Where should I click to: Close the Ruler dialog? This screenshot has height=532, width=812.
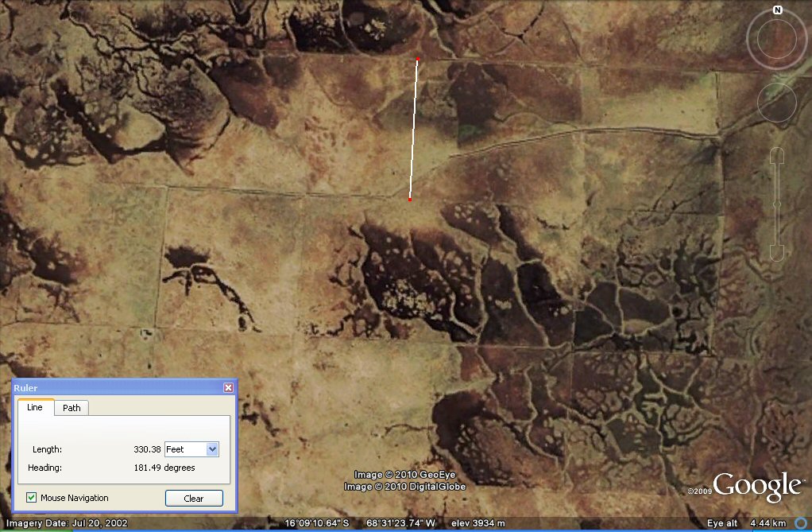tap(228, 387)
